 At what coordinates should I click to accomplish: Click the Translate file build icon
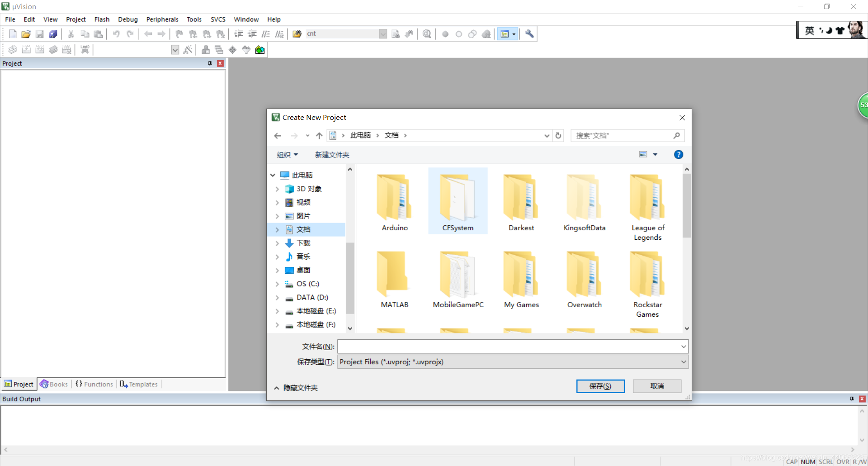coord(13,50)
